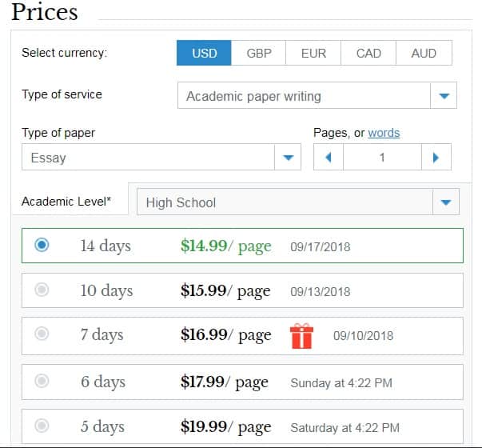Select the 5 days radio button
Screen dimensions: 482x448
[x=42, y=426]
